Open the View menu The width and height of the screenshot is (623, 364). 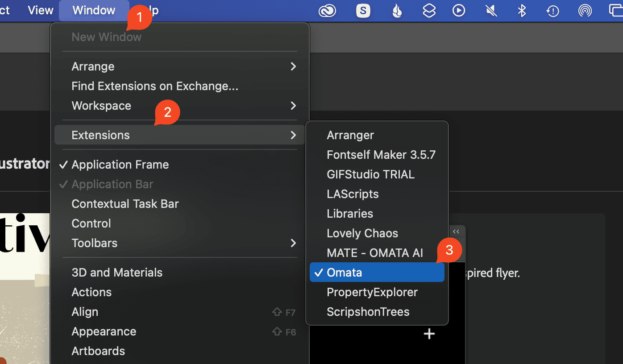click(41, 10)
